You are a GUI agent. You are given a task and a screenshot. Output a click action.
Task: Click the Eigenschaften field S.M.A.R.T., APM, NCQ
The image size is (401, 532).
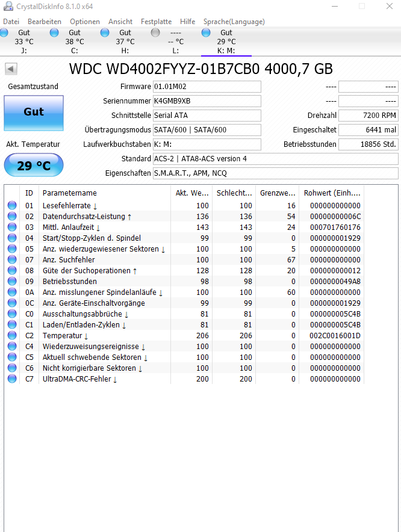pyautogui.click(x=276, y=173)
